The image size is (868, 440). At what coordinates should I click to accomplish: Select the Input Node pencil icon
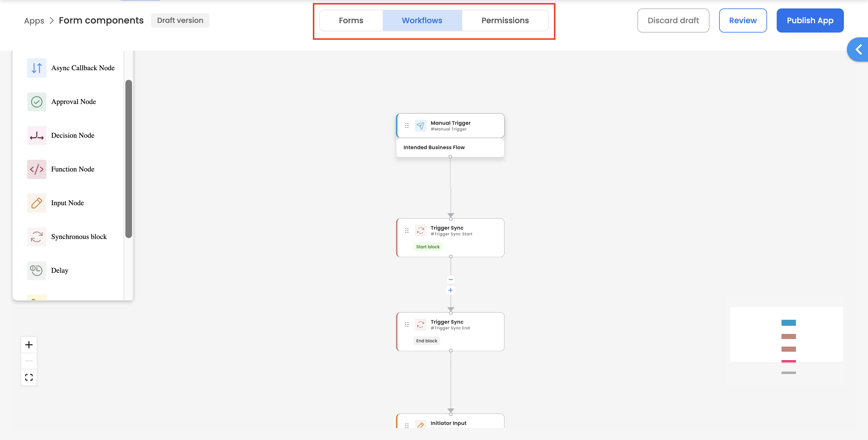[36, 203]
